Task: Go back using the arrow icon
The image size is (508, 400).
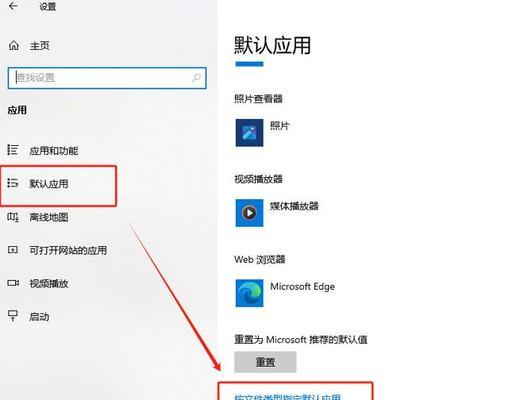Action: click(13, 6)
